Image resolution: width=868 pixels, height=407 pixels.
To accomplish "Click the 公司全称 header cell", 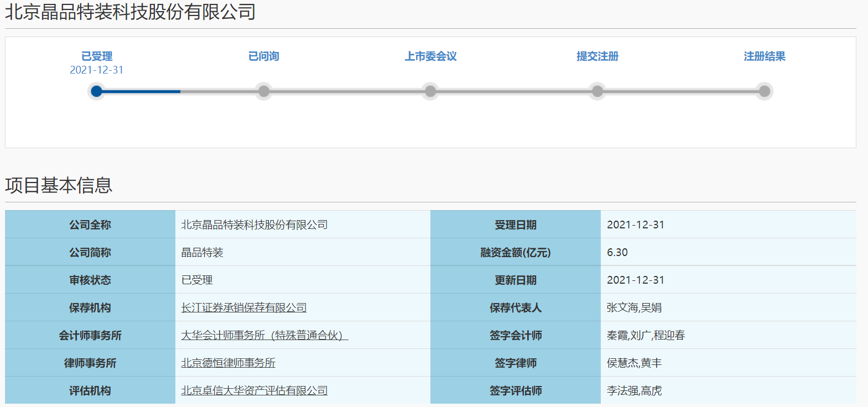I will click(x=90, y=225).
